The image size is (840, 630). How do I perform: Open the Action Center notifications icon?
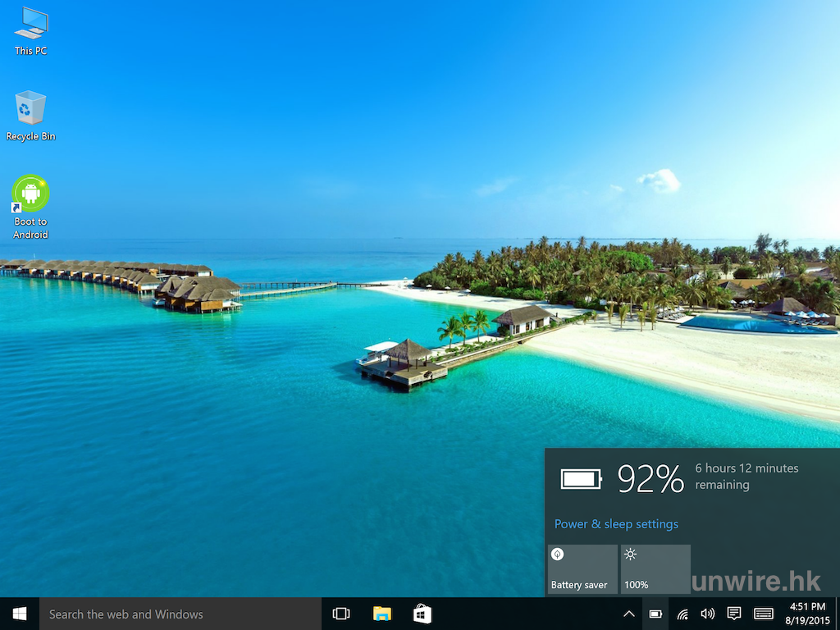[x=734, y=614]
